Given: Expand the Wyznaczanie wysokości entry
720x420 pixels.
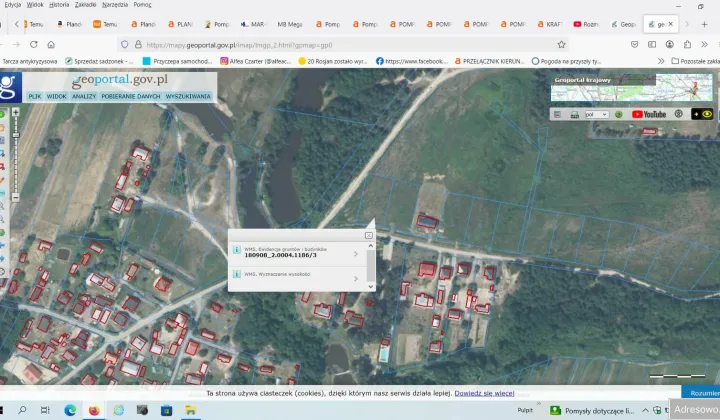Looking at the screenshot, I should pyautogui.click(x=356, y=279).
